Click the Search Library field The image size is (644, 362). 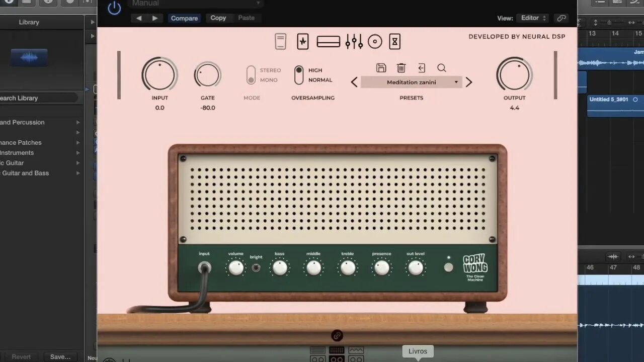pyautogui.click(x=38, y=98)
